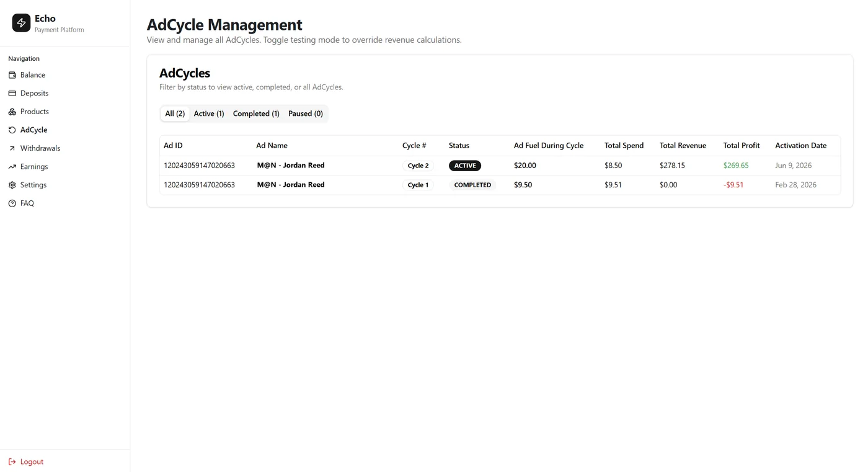Image resolution: width=868 pixels, height=472 pixels.
Task: Select the Withdrawals arrow icon
Action: point(12,148)
